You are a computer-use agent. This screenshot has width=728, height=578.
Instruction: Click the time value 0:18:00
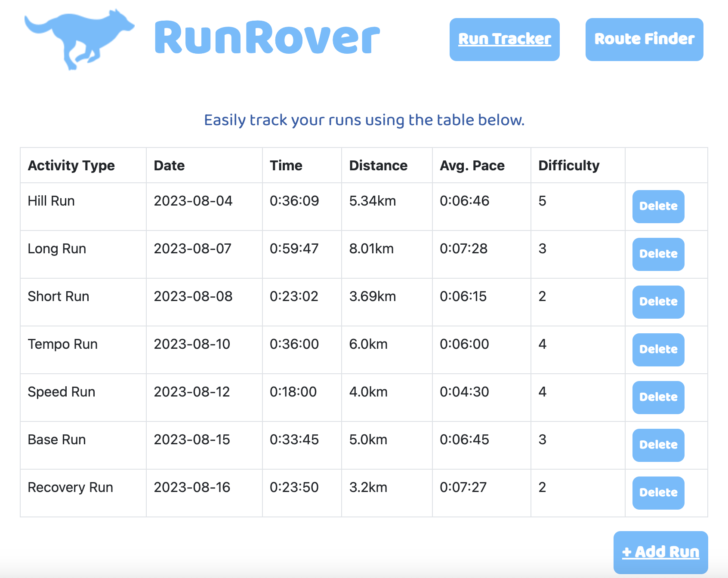pos(293,392)
